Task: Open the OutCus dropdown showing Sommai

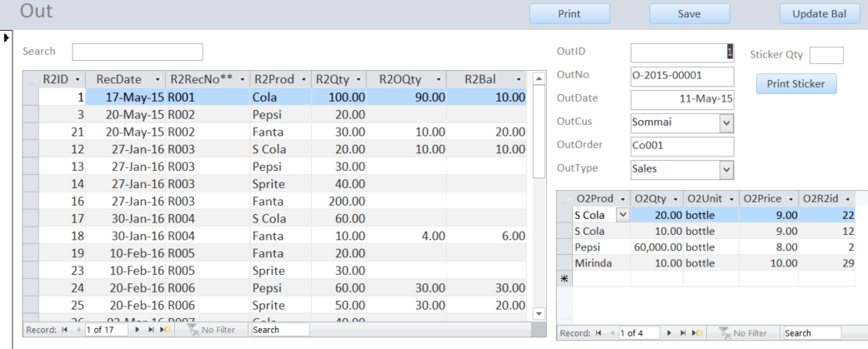Action: pos(725,122)
